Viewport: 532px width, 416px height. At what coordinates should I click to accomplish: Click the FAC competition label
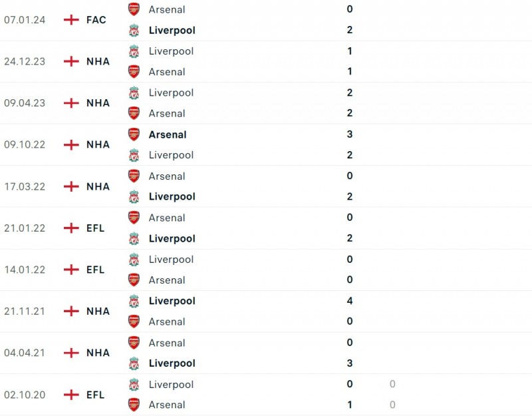(x=96, y=20)
